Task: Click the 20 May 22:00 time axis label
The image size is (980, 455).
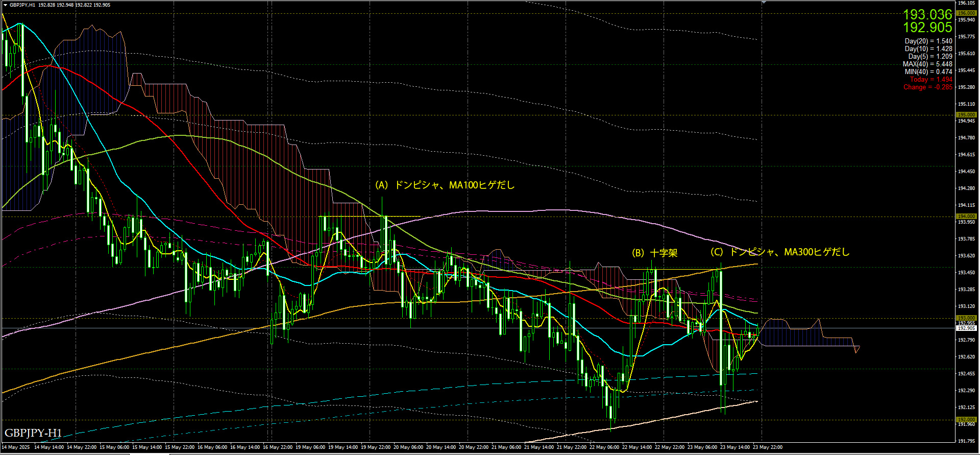Action: click(x=474, y=447)
